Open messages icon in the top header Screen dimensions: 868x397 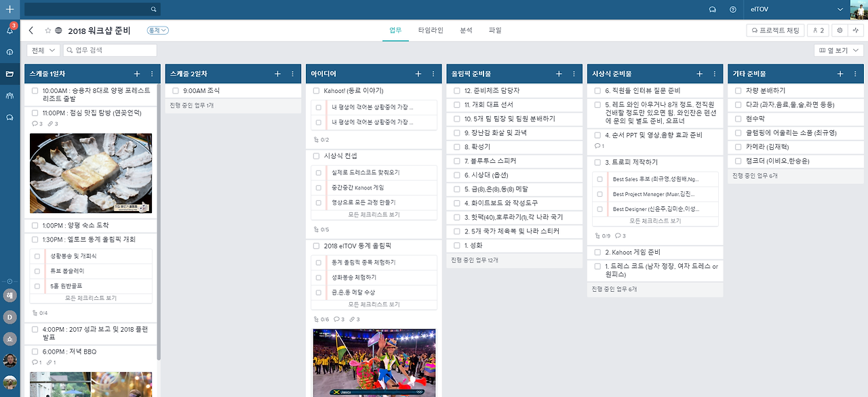click(713, 10)
